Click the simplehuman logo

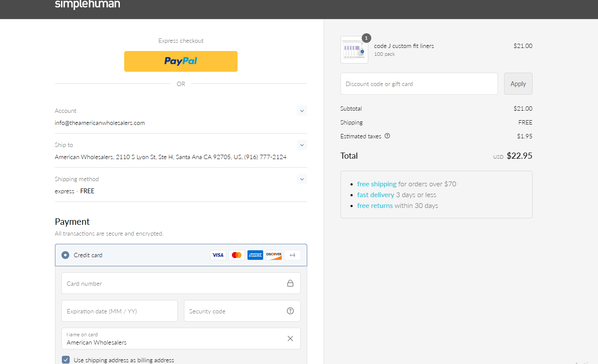point(87,5)
